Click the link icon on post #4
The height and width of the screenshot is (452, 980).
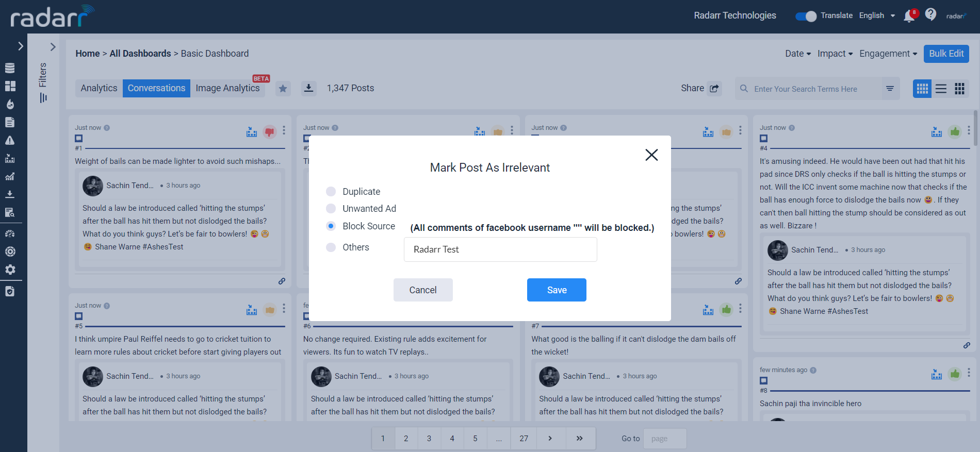967,345
